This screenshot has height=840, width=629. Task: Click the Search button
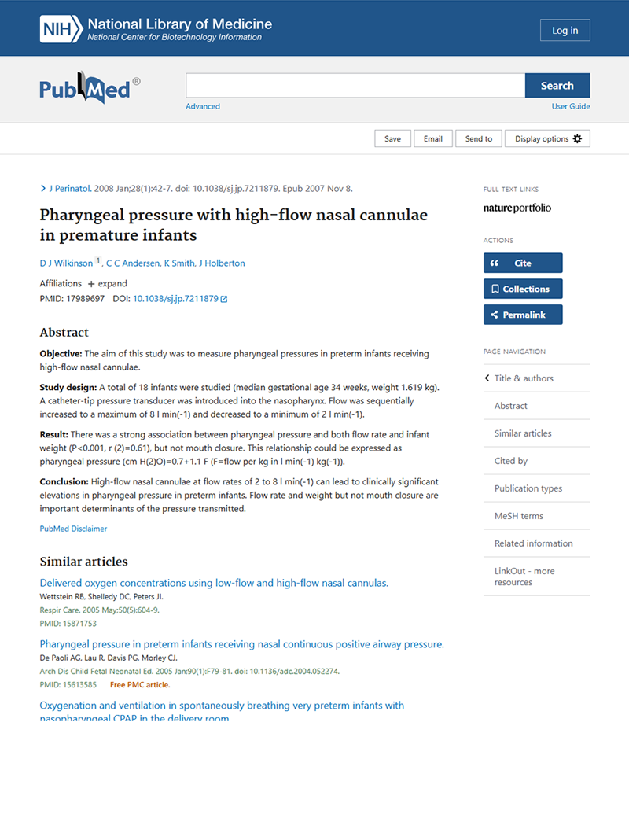[557, 85]
